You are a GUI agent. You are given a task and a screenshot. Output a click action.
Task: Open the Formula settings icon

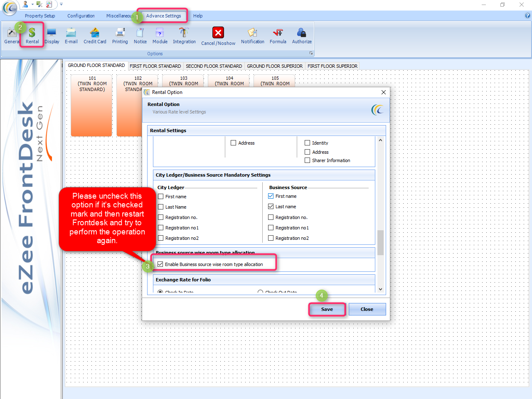click(278, 36)
